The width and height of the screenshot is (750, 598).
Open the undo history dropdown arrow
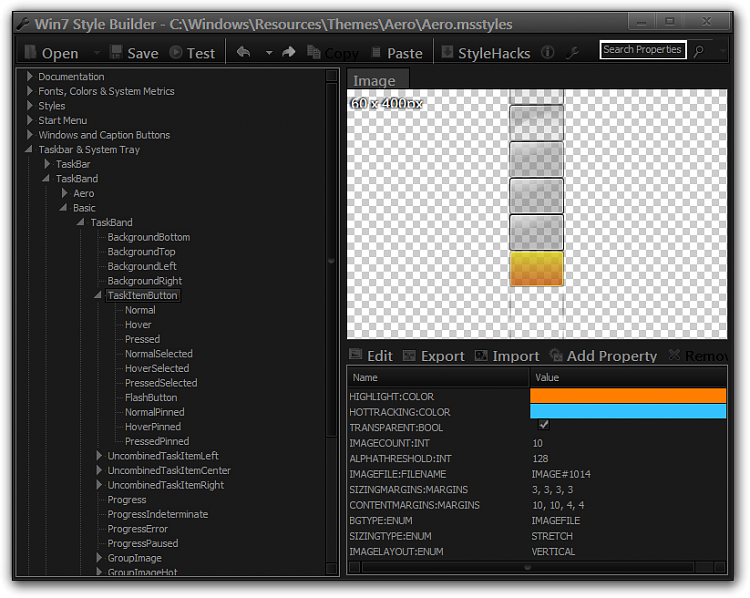pyautogui.click(x=269, y=53)
